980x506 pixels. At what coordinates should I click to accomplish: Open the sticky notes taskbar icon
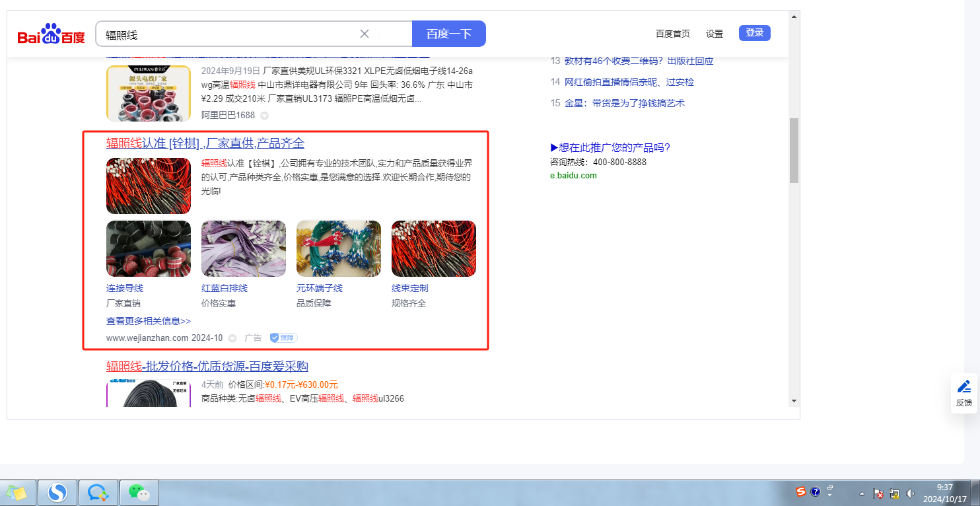[18, 493]
